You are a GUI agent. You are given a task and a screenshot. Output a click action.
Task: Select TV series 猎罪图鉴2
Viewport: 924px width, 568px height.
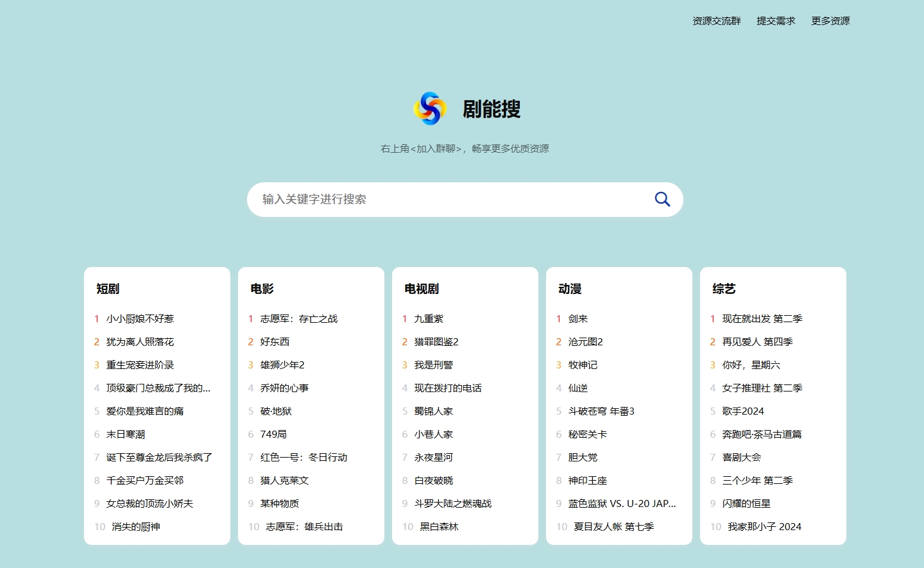click(436, 342)
